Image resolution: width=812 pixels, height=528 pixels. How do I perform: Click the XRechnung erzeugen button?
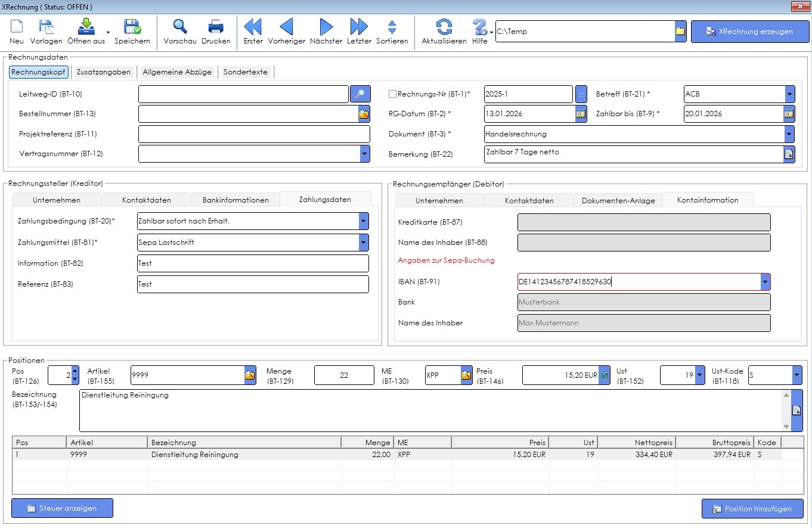[x=750, y=32]
